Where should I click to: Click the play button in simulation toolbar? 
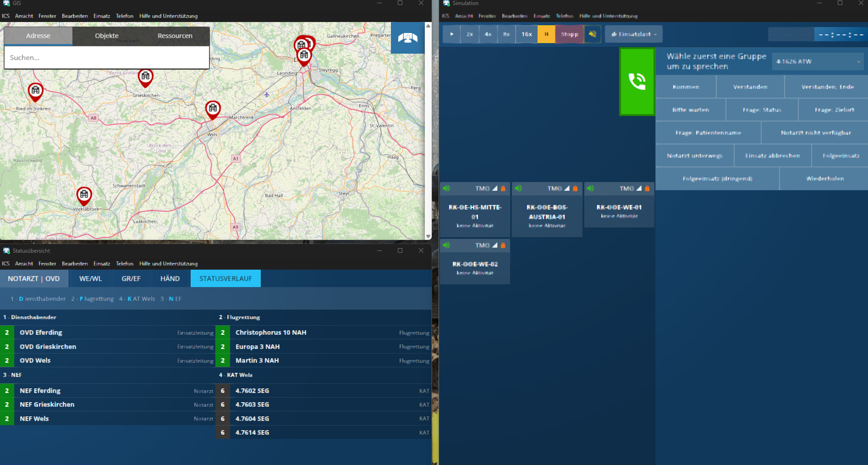point(451,34)
